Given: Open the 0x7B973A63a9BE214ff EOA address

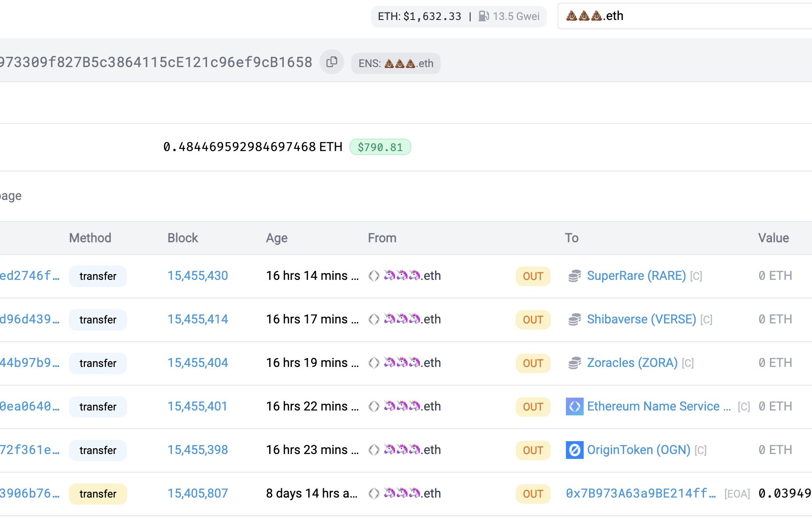Looking at the screenshot, I should pos(640,493).
